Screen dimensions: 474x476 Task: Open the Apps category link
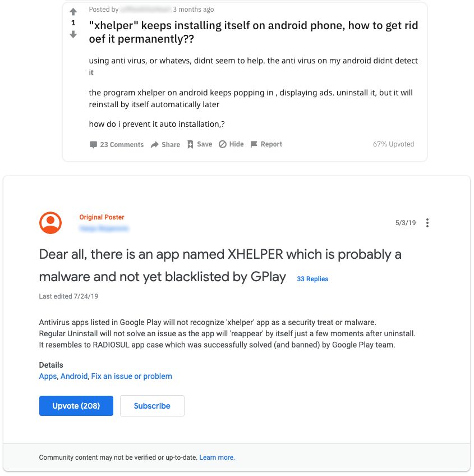pyautogui.click(x=48, y=376)
